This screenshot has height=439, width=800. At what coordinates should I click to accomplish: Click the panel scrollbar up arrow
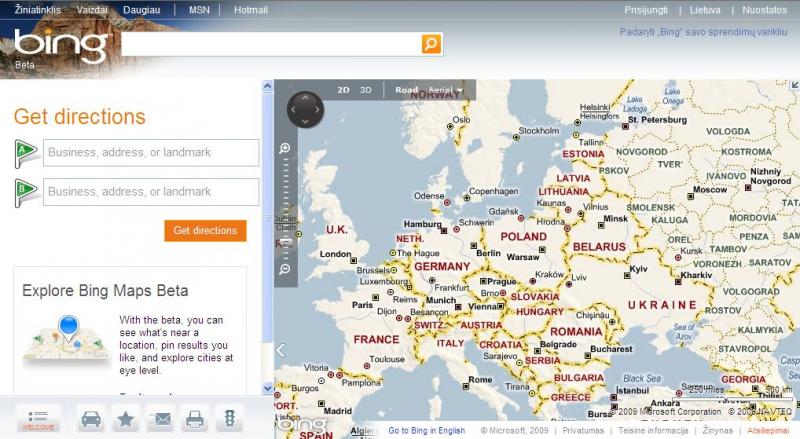(267, 86)
